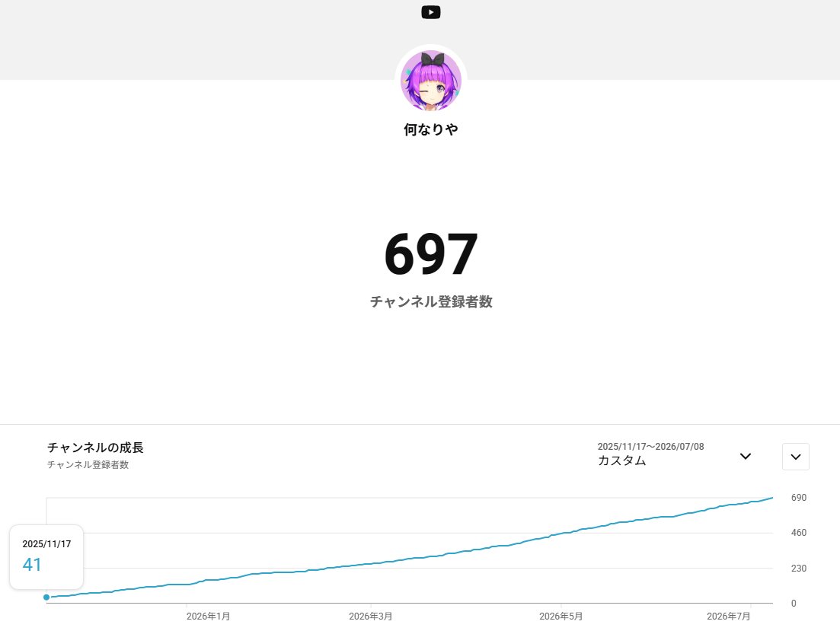
Task: Open the カスタム date range dropdown
Action: pyautogui.click(x=674, y=455)
